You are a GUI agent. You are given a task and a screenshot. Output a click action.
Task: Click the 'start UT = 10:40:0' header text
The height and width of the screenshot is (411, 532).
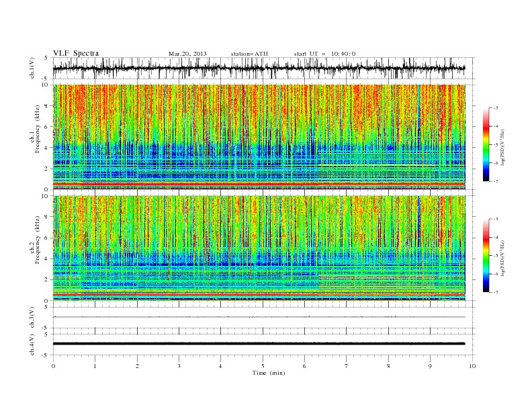(324, 54)
